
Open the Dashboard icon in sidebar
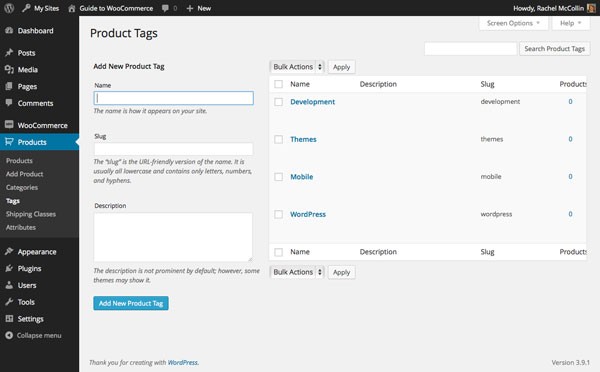tap(9, 31)
